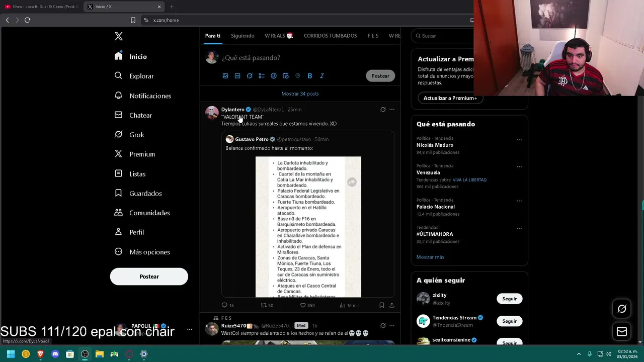Open options for #ÚLTIMAHORA trend

click(519, 229)
